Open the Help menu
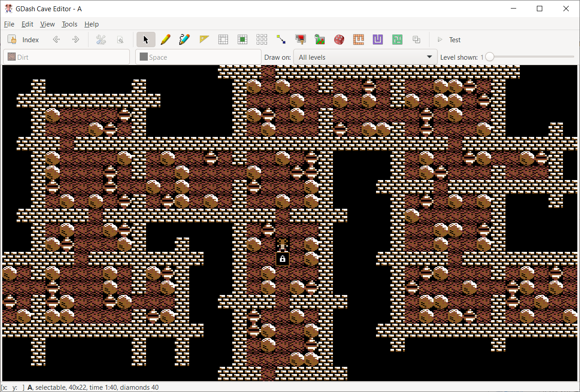This screenshot has height=392, width=580. (92, 24)
